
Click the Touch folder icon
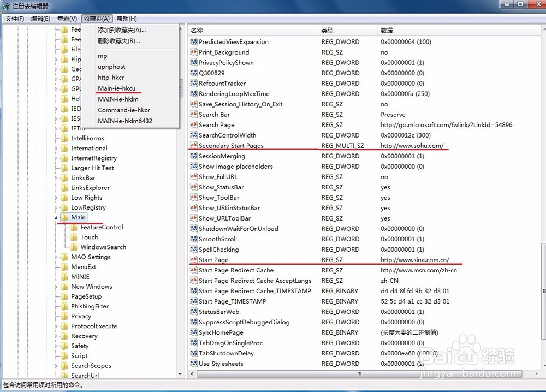[x=74, y=237]
